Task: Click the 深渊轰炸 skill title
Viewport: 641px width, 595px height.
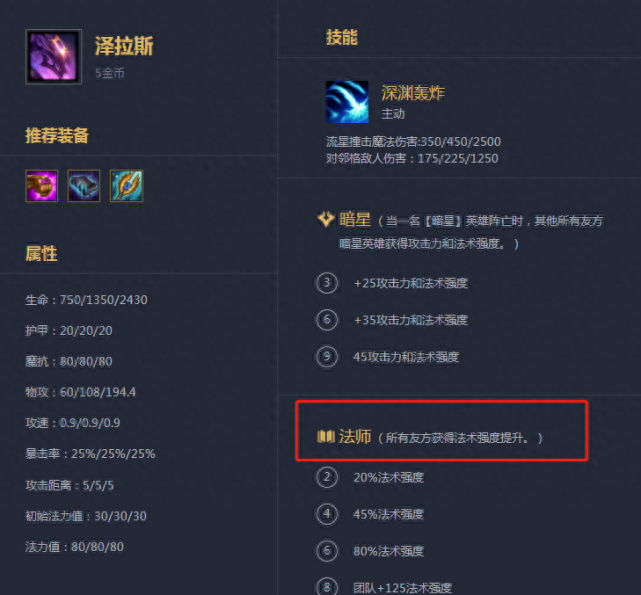Action: [413, 93]
